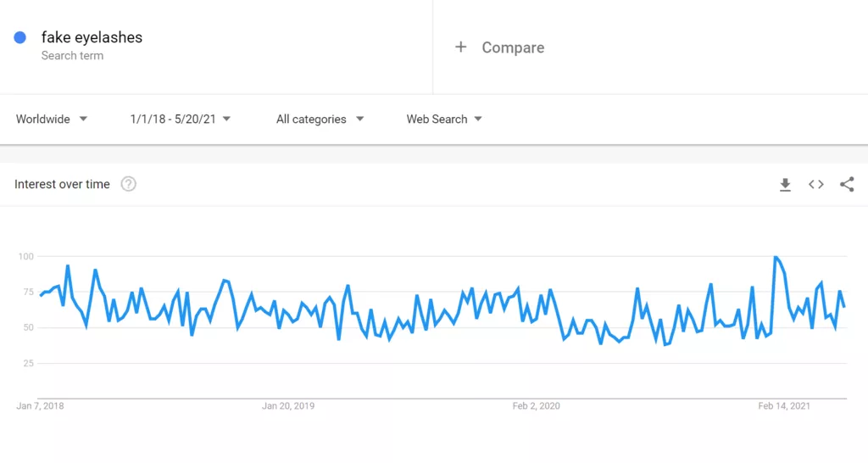
Task: Select the peak point at 100 on chart
Action: click(x=776, y=257)
